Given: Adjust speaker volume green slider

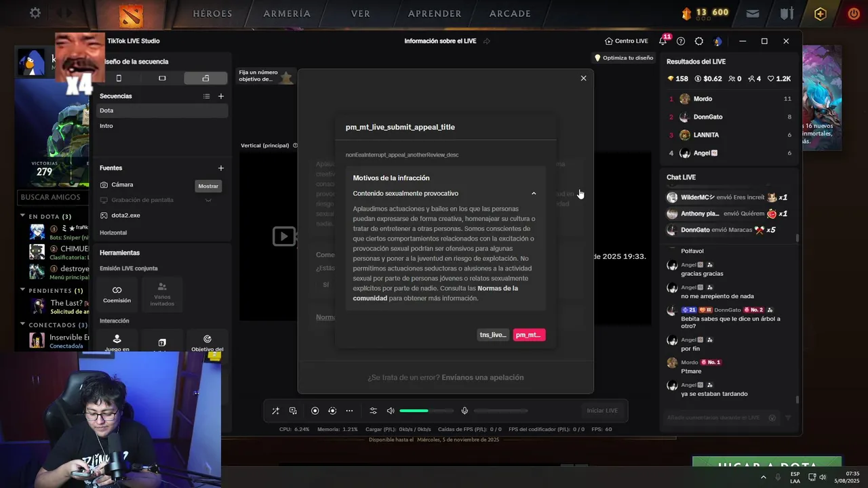Looking at the screenshot, I should coord(427,411).
